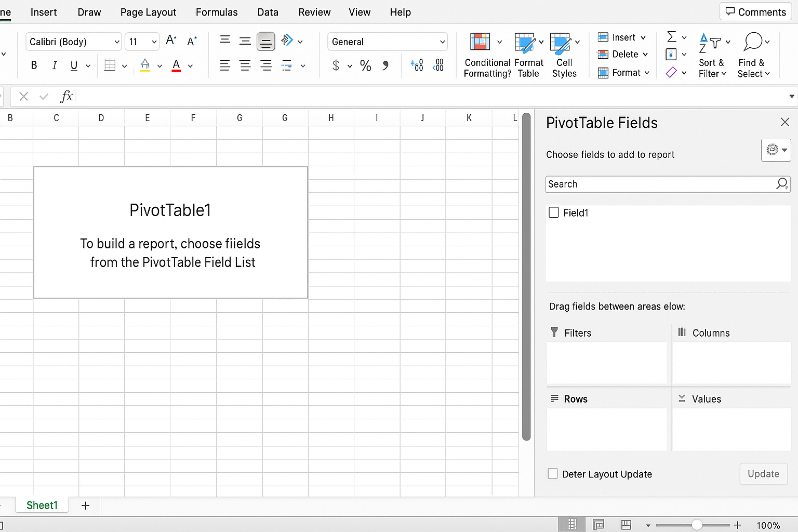Align text left

pyautogui.click(x=225, y=65)
